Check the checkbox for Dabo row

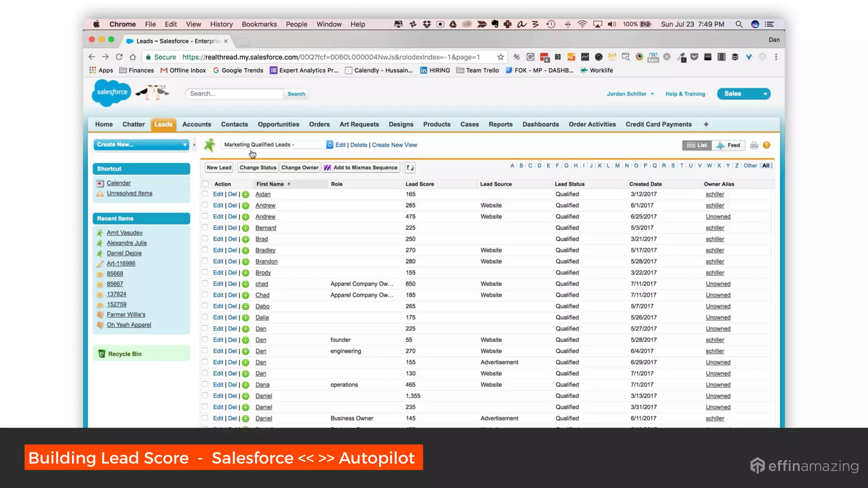pyautogui.click(x=205, y=306)
